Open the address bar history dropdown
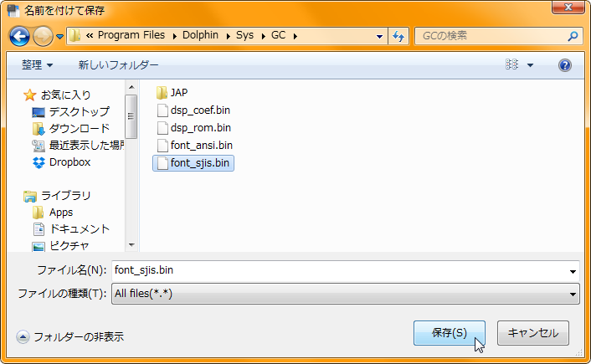Image resolution: width=591 pixels, height=364 pixels. pos(379,37)
